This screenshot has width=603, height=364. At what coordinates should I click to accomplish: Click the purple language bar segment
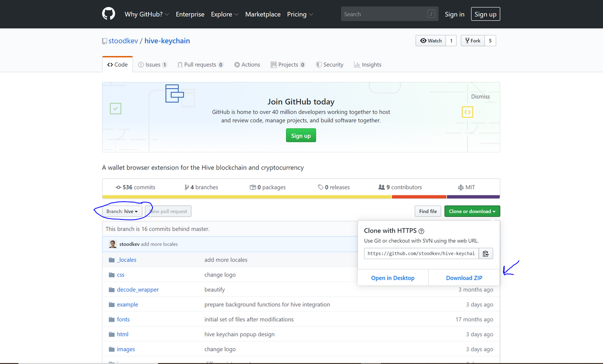coord(473,197)
